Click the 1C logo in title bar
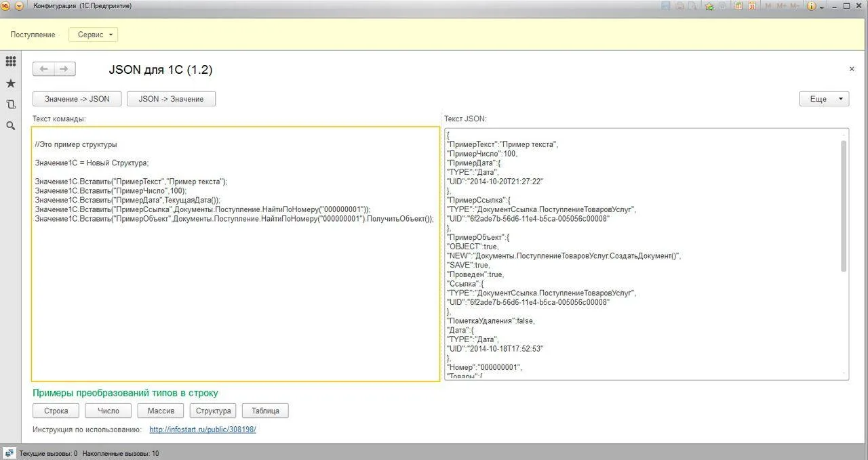The image size is (868, 460). (x=6, y=6)
